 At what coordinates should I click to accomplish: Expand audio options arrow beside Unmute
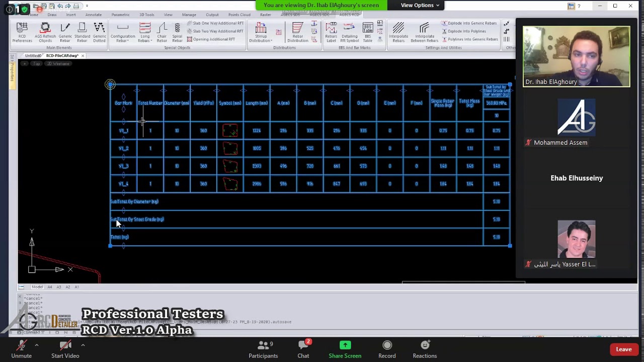[x=36, y=345]
